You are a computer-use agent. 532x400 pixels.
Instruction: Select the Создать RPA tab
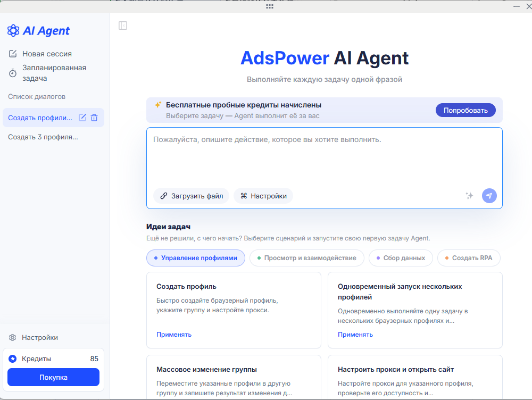469,258
